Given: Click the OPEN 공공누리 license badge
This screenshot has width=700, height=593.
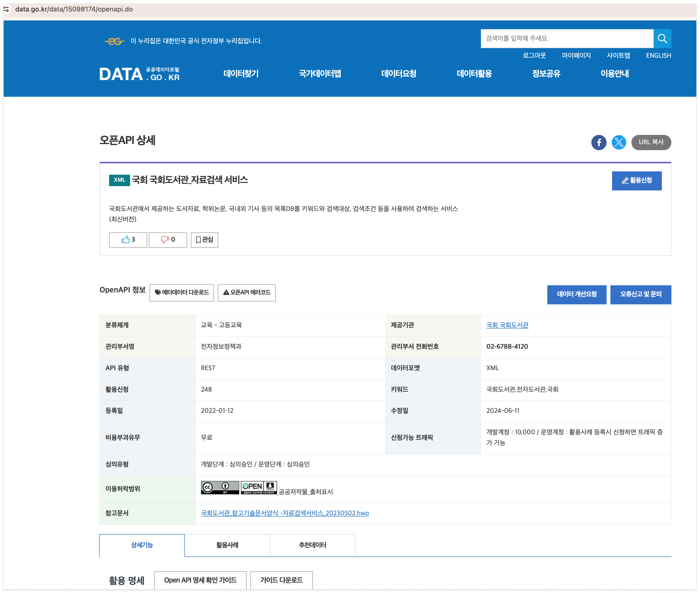Looking at the screenshot, I should click(259, 487).
